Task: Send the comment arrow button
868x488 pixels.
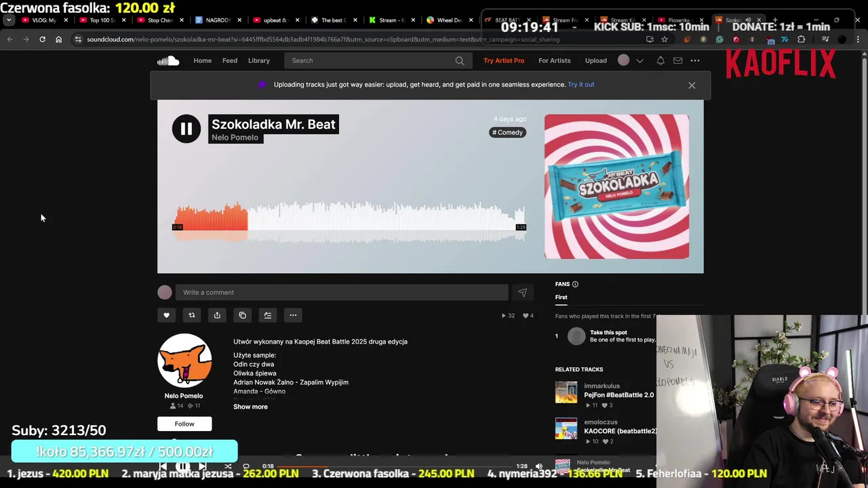Action: [522, 292]
